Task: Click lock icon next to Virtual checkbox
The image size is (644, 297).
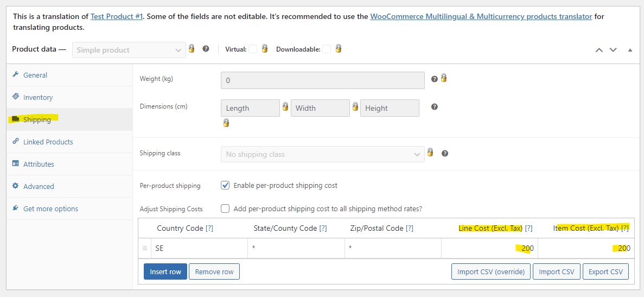Action: tap(265, 48)
